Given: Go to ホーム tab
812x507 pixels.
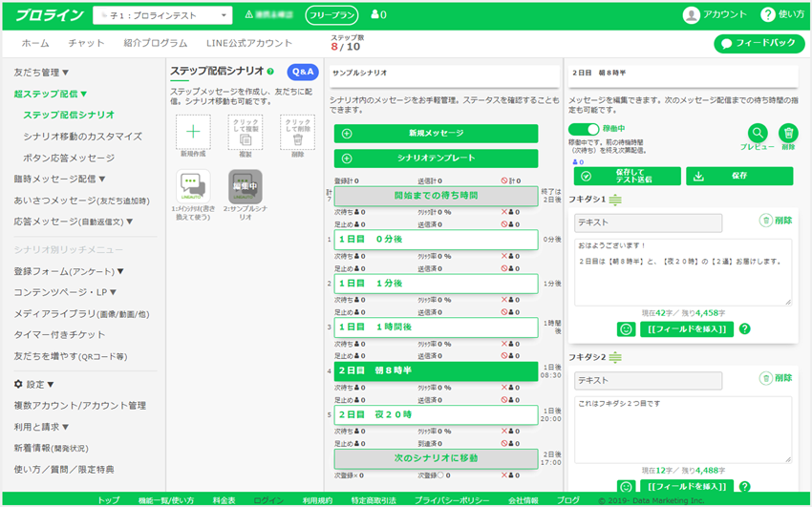Looking at the screenshot, I should pos(35,44).
